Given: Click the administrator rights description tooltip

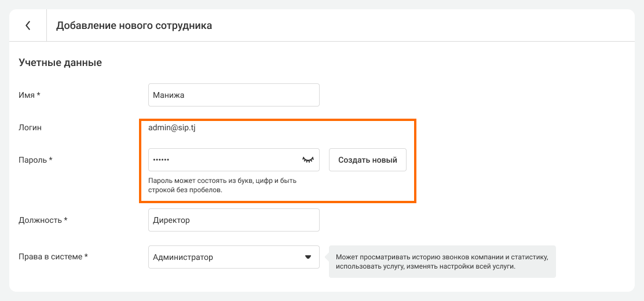Looking at the screenshot, I should click(442, 261).
